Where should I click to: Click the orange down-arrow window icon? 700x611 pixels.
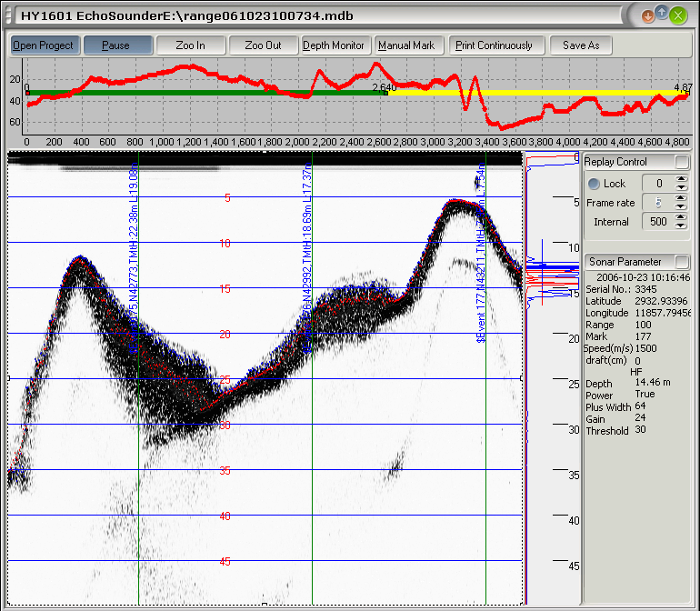click(x=648, y=16)
